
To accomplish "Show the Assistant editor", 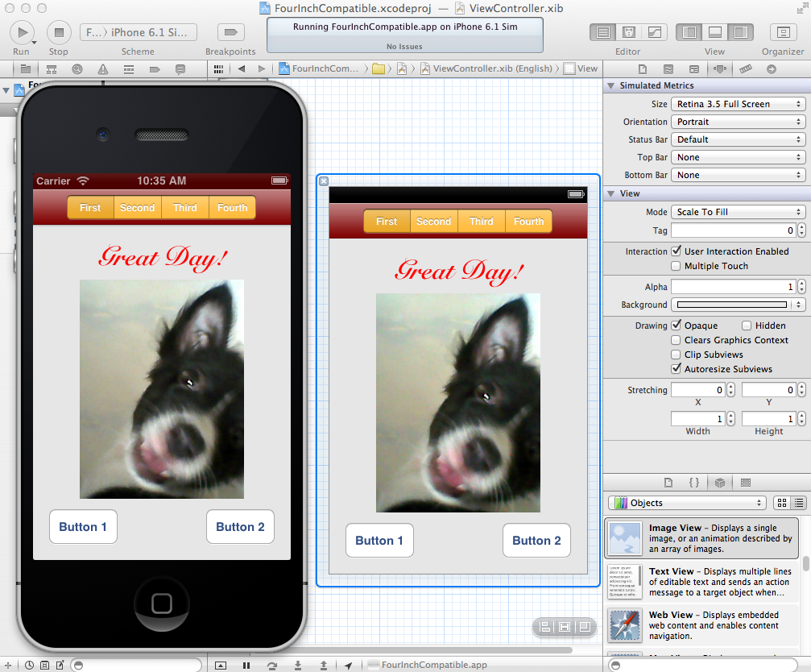I will [x=629, y=32].
